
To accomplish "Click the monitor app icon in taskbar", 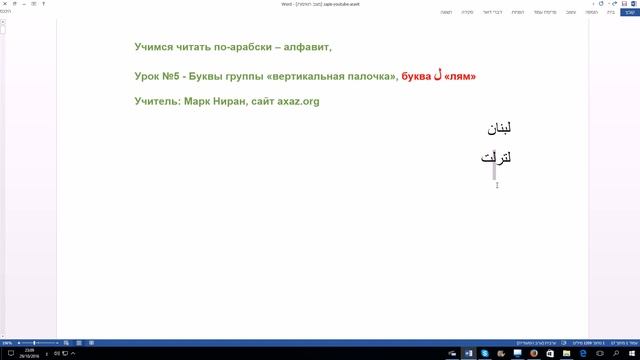I will click(518, 353).
